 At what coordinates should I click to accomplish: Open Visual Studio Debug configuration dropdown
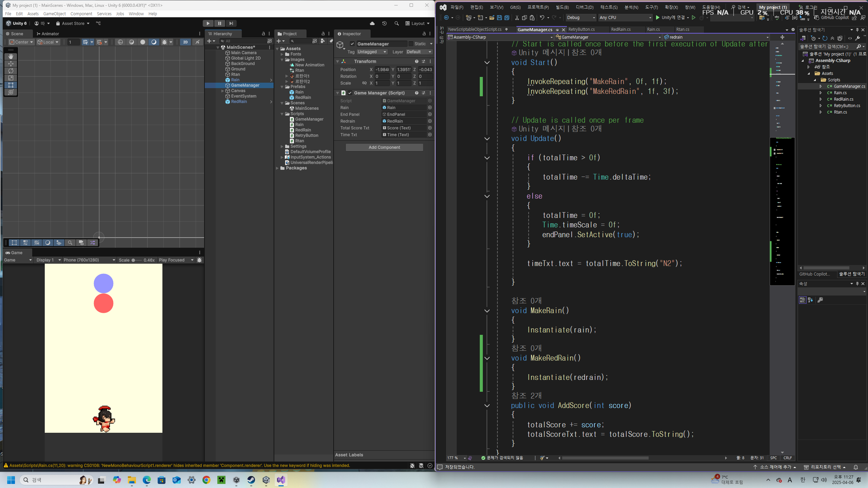(x=581, y=18)
